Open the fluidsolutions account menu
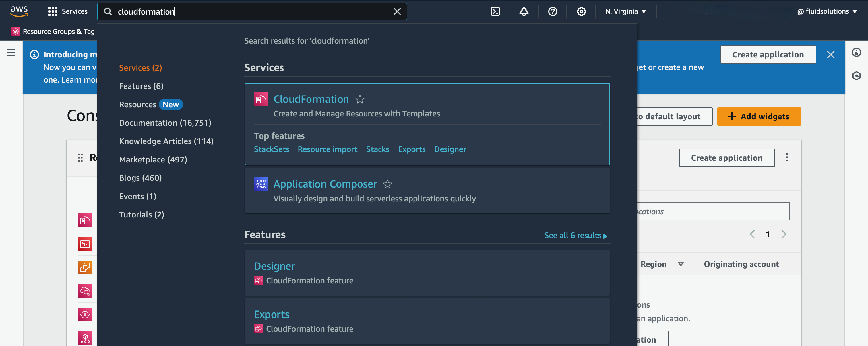The height and width of the screenshot is (346, 868). [828, 11]
